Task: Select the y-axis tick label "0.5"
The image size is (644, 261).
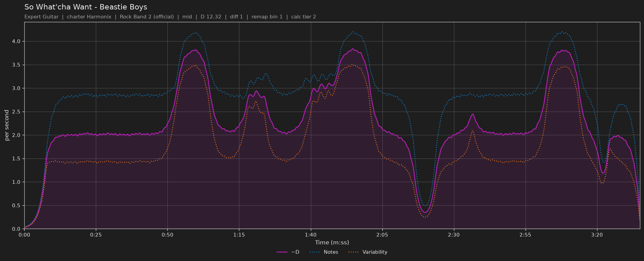Action: point(16,206)
